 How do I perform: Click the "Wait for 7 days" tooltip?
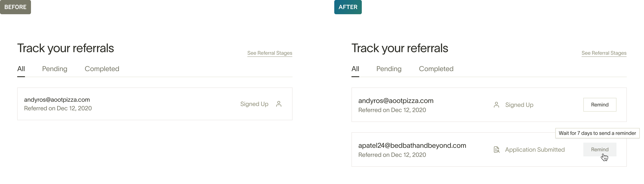tap(597, 133)
